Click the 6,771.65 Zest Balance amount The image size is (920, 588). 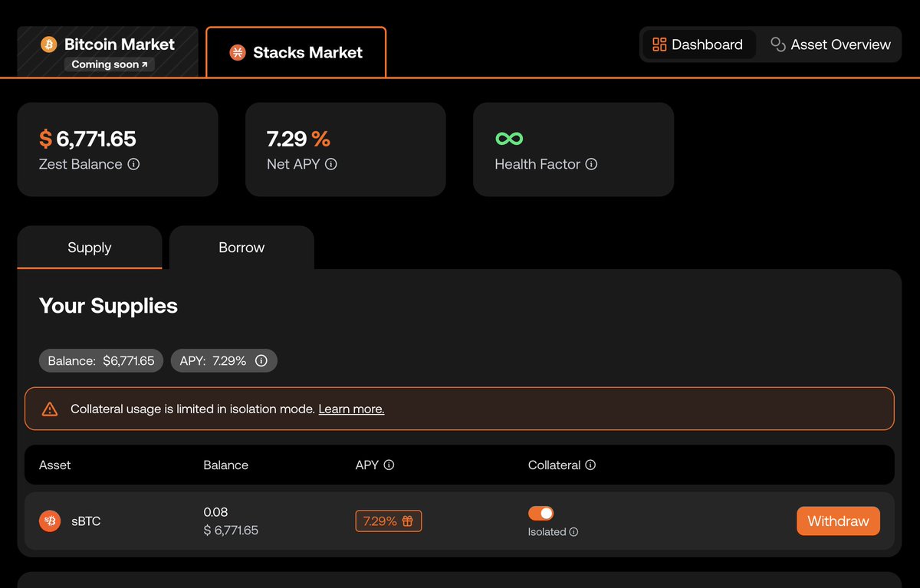click(x=96, y=139)
